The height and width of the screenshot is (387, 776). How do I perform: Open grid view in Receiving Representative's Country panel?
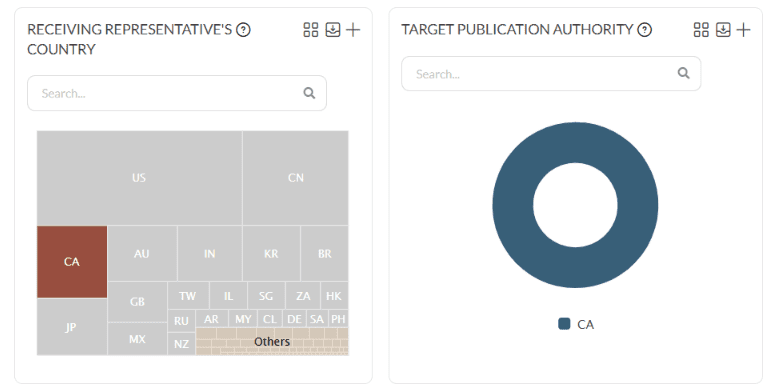click(311, 30)
